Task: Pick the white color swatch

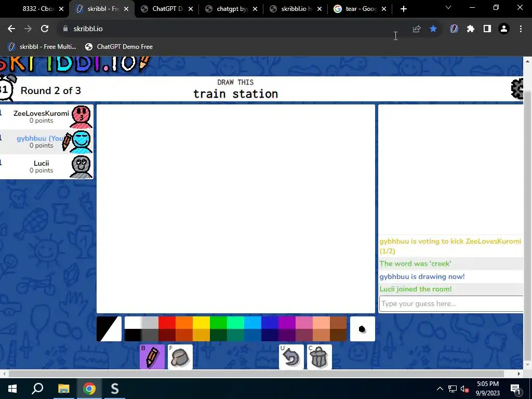Action: pyautogui.click(x=133, y=323)
